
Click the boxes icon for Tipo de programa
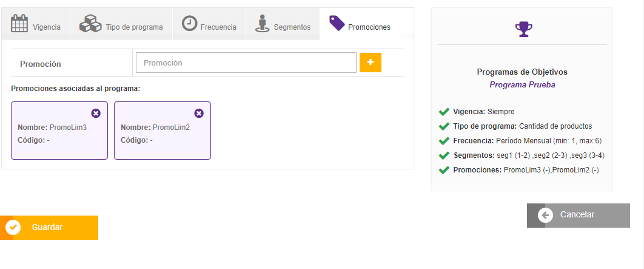90,24
